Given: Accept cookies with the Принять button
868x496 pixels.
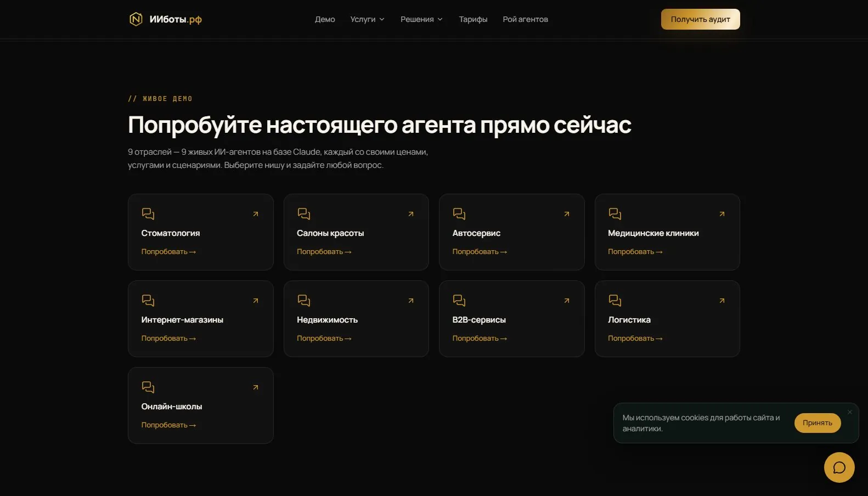Looking at the screenshot, I should (x=818, y=423).
